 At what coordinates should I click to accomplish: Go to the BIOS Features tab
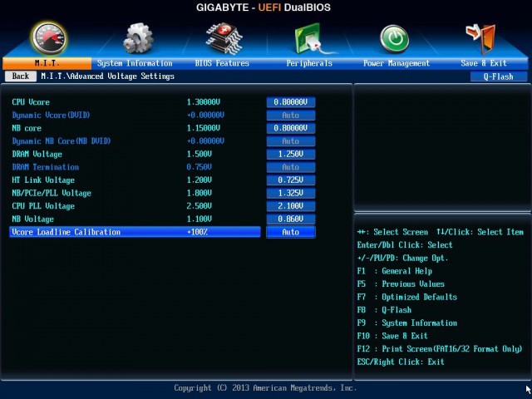point(222,63)
